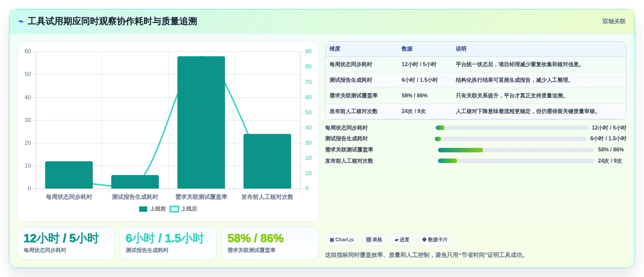Click the 数据 column header
Screen dimensions: 644x277
pyautogui.click(x=407, y=49)
